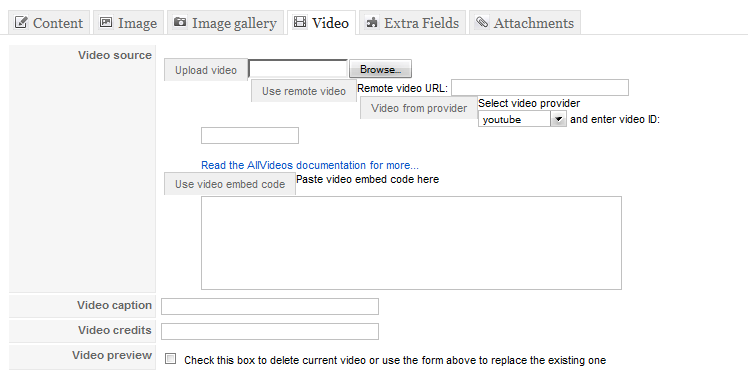This screenshot has width=748, height=374.
Task: Switch to the Image gallery tab
Action: pos(226,22)
